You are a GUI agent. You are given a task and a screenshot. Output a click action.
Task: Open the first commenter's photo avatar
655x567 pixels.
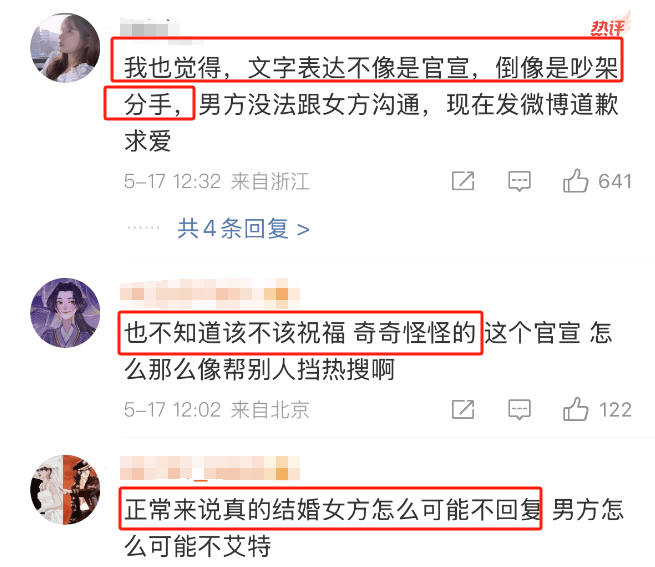pyautogui.click(x=65, y=48)
